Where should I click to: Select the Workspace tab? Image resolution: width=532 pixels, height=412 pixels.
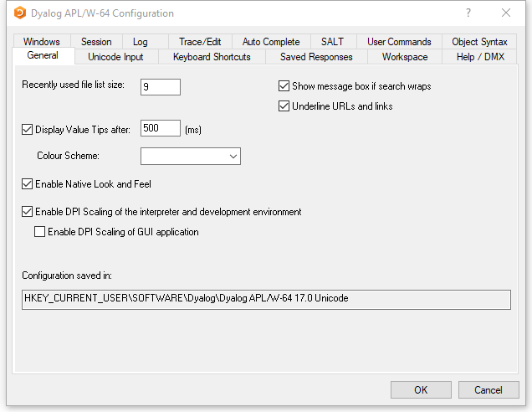tap(405, 57)
